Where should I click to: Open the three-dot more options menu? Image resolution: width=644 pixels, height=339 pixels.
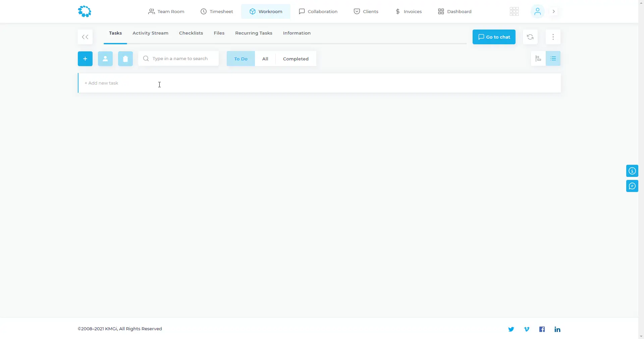click(x=553, y=37)
